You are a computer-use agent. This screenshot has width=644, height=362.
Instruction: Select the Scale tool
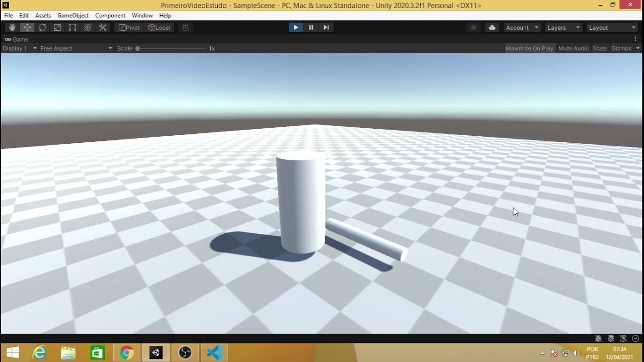click(x=57, y=28)
